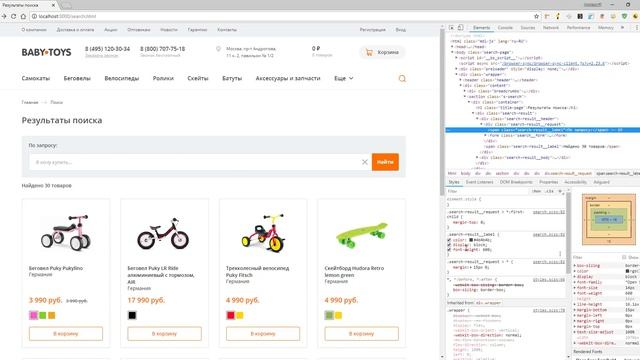
Task: Click the Styles pane Filter field
Action: coord(488,191)
